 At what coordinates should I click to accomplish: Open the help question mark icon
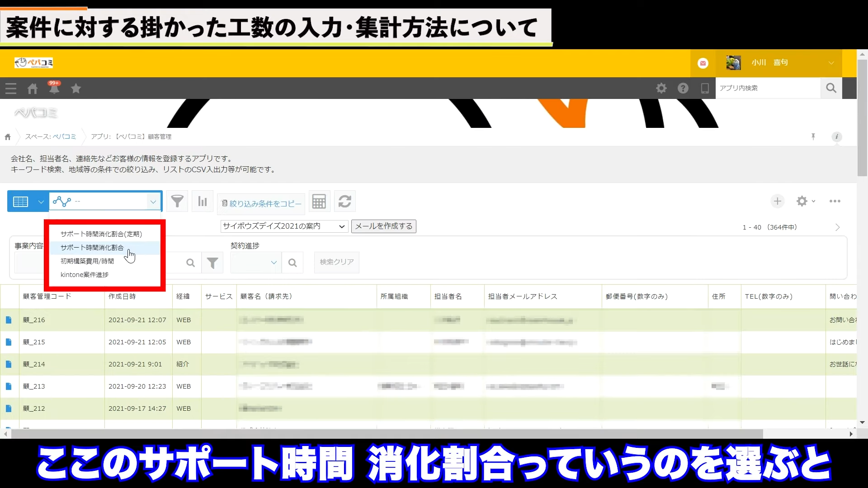click(x=683, y=88)
